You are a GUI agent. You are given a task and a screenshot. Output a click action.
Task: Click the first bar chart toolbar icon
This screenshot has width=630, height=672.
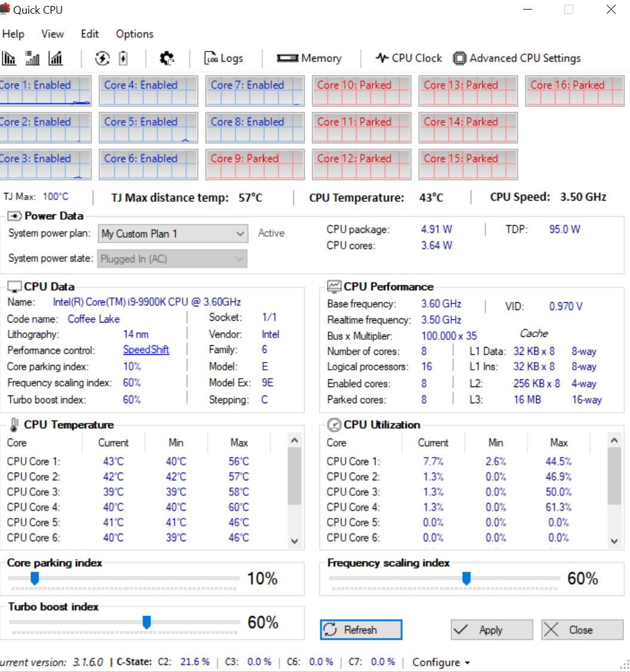9,58
